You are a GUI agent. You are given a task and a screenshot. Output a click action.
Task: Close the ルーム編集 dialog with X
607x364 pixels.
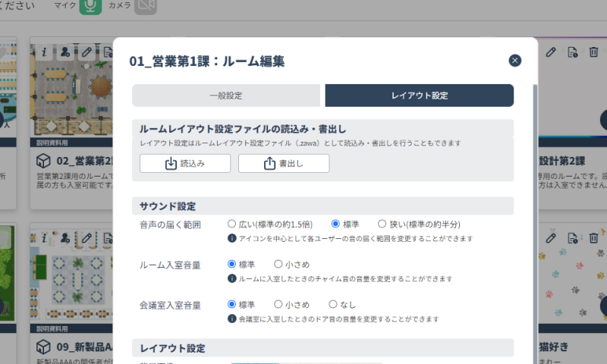coord(515,61)
